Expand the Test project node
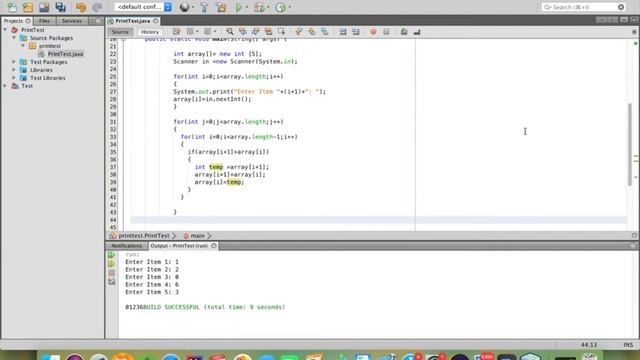640x360 pixels. tap(5, 86)
